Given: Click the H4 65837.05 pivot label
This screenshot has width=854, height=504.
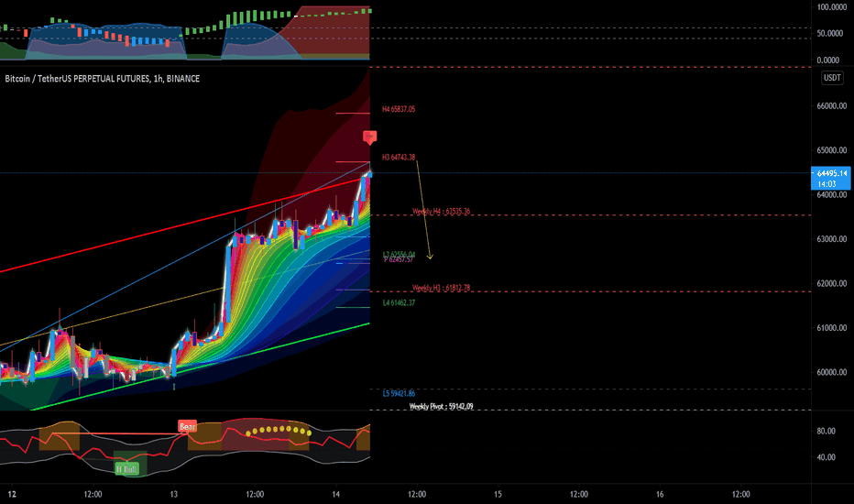Looking at the screenshot, I should [x=398, y=109].
